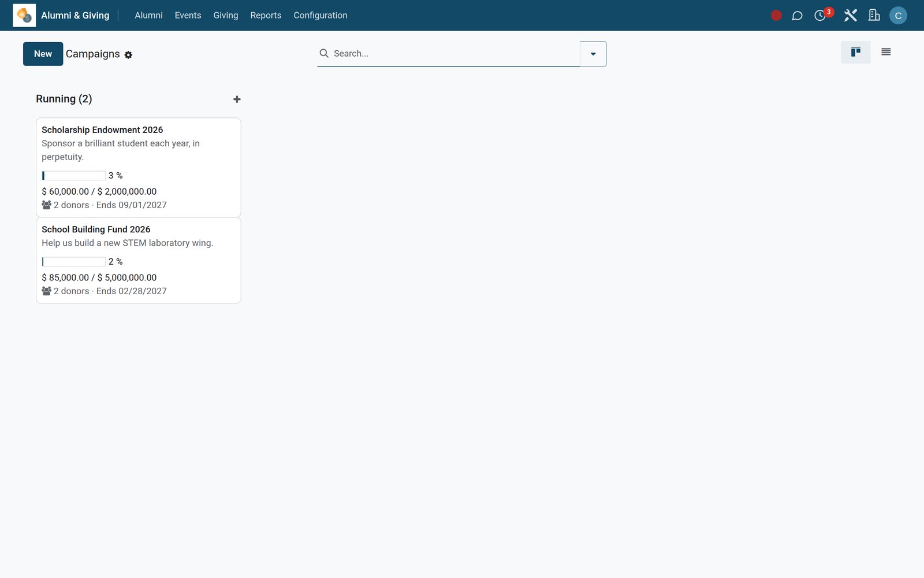
Task: Click 'Ends 02/28/2027' text
Action: (x=132, y=291)
